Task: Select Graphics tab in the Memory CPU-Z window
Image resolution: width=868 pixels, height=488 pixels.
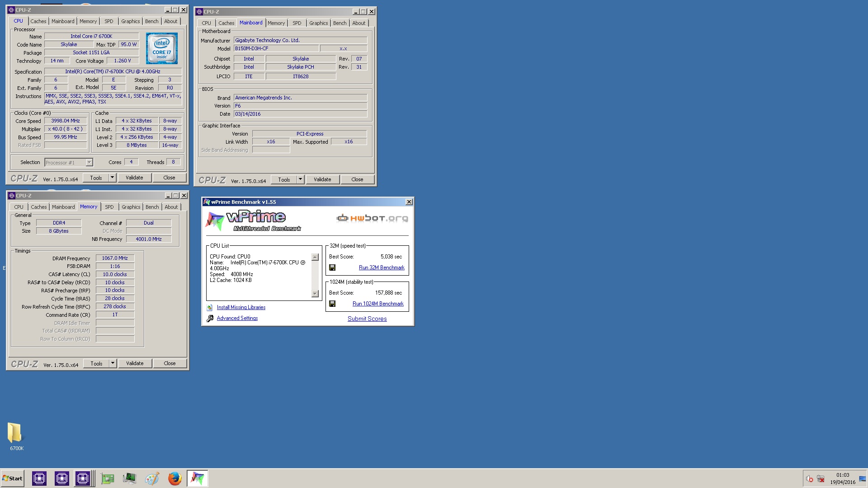Action: pyautogui.click(x=131, y=207)
